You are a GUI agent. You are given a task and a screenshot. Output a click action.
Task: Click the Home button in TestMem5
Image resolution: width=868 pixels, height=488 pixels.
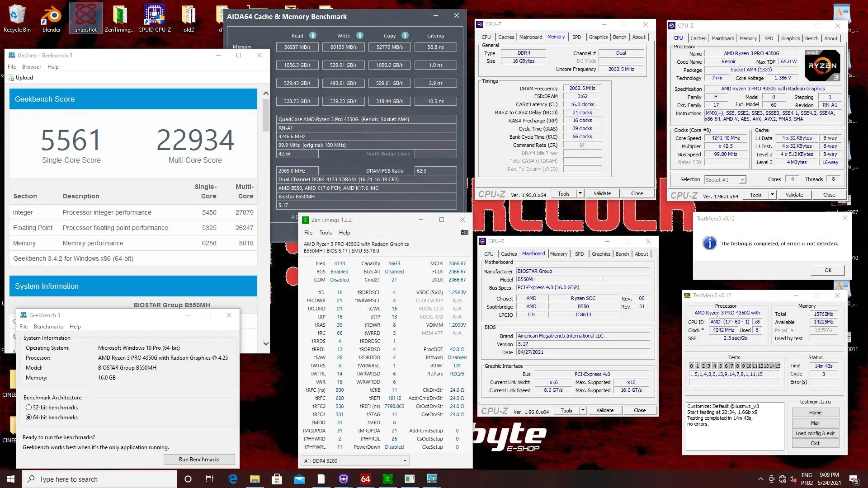[x=815, y=413]
